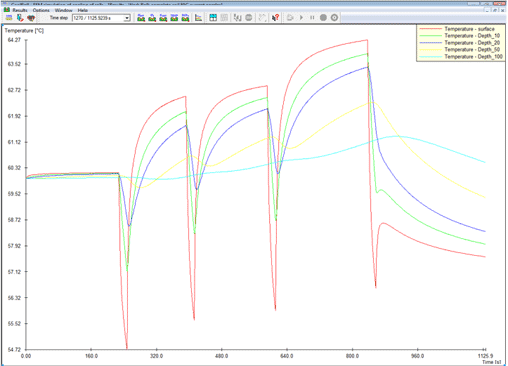508x366 pixels.
Task: Open the Results menu
Action: (20, 10)
